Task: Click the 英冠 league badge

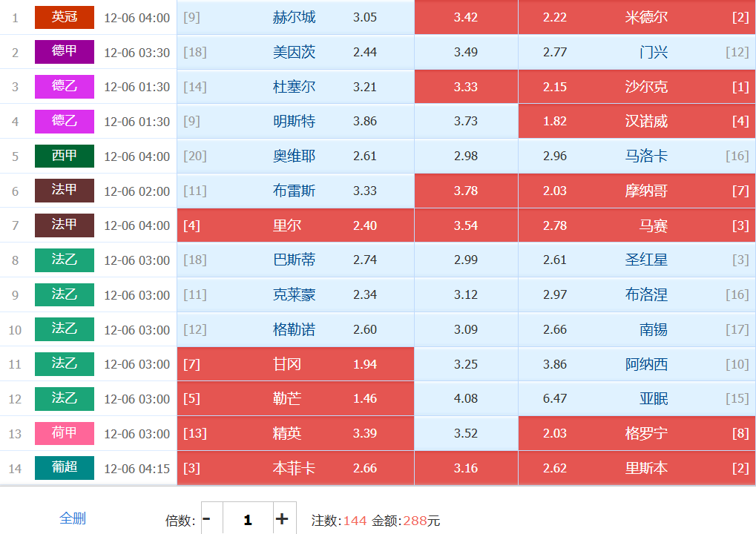Action: (x=65, y=17)
